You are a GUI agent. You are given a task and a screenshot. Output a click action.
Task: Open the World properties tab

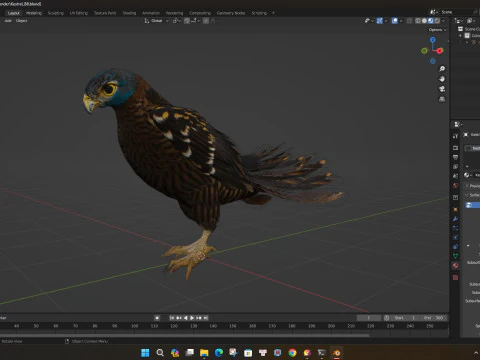tap(456, 185)
